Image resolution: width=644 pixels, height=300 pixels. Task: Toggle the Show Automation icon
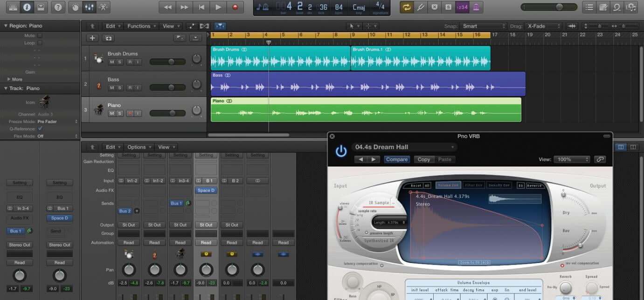tap(191, 26)
